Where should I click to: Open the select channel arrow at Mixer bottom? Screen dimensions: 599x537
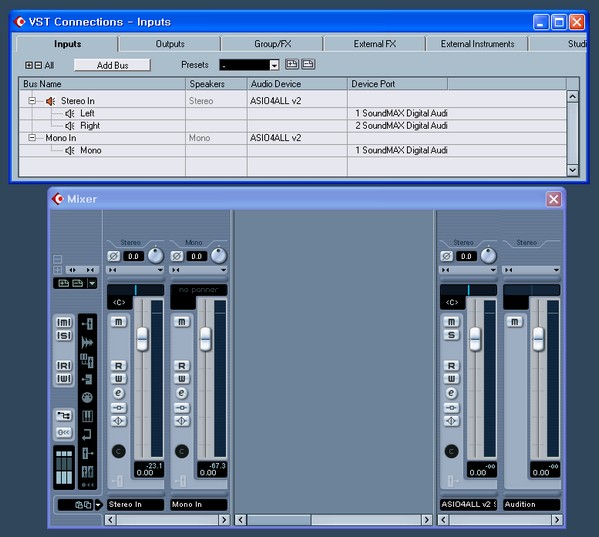click(x=98, y=505)
